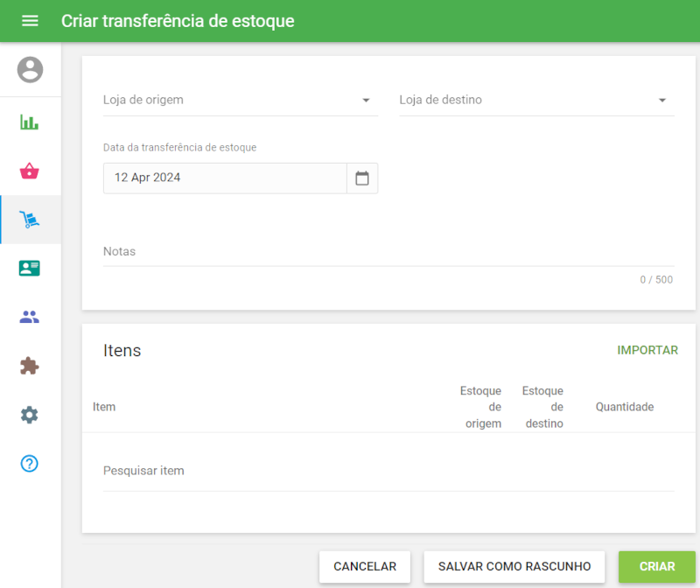Viewport: 700px width, 588px height.
Task: Click the Pesquisar item search field
Action: [388, 471]
